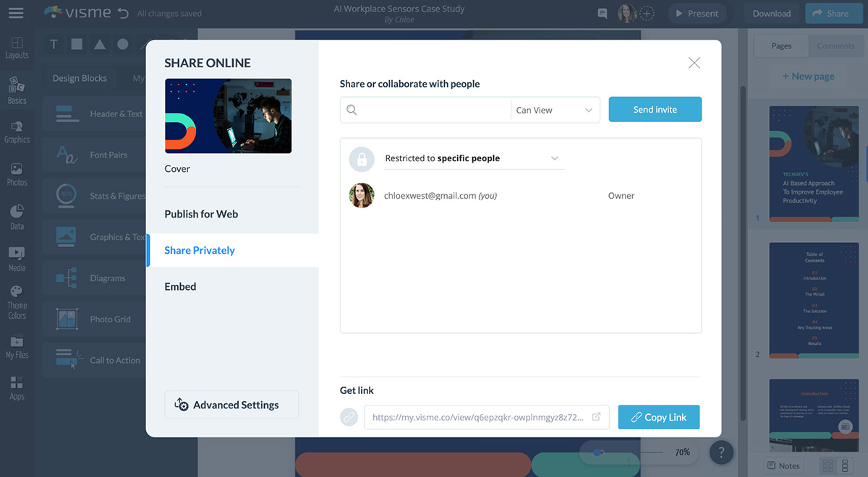Open the Data panel
Screen dimensions: 868x477
coord(16,214)
